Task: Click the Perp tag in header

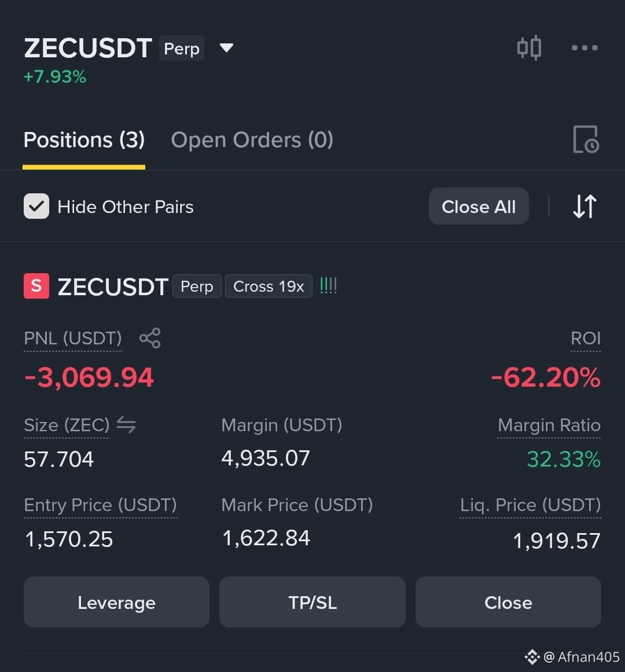Action: pos(182,48)
